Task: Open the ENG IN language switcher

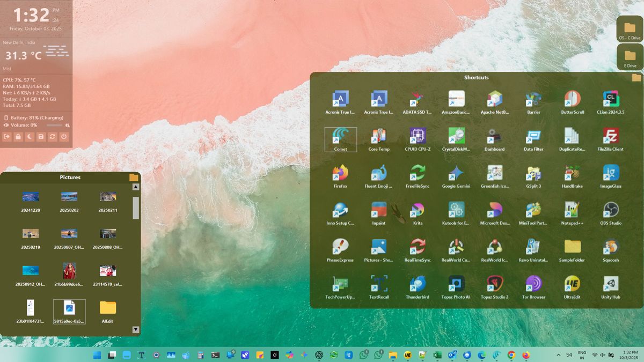Action: (581, 354)
